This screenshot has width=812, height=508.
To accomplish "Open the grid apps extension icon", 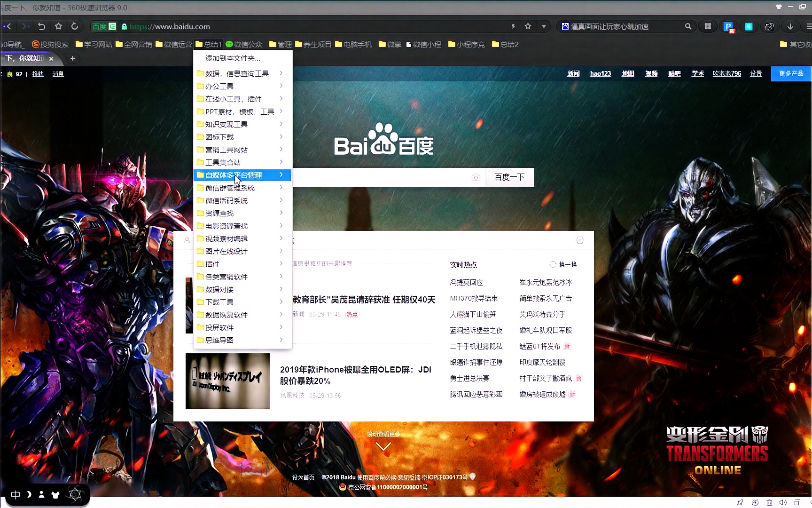I will click(708, 26).
